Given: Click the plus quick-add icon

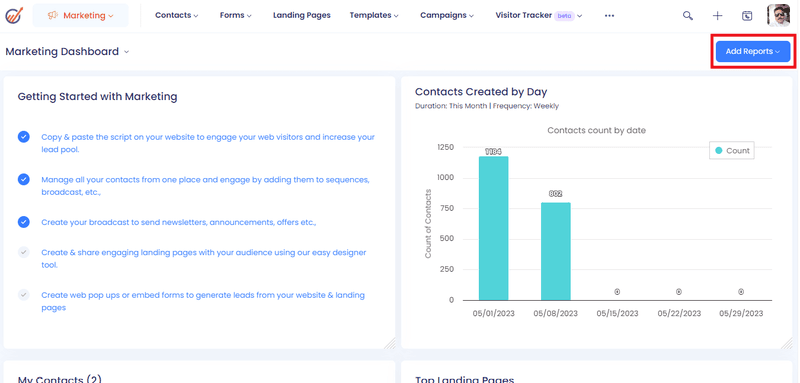Looking at the screenshot, I should point(717,16).
